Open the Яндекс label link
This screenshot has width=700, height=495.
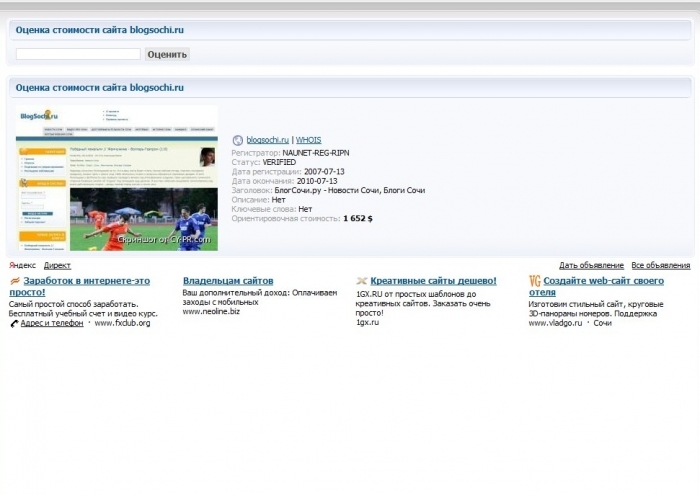pyautogui.click(x=22, y=266)
